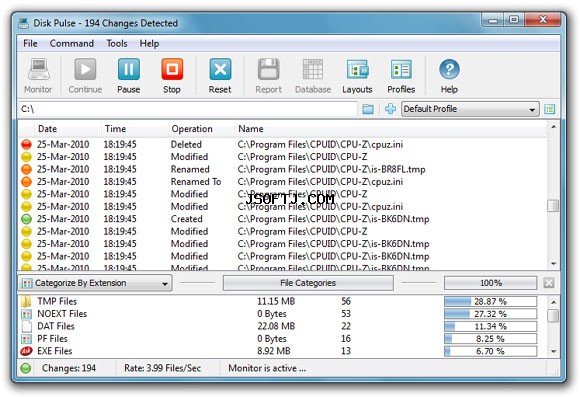This screenshot has height=397, width=580.
Task: Click the Operation column header
Action: pos(192,129)
